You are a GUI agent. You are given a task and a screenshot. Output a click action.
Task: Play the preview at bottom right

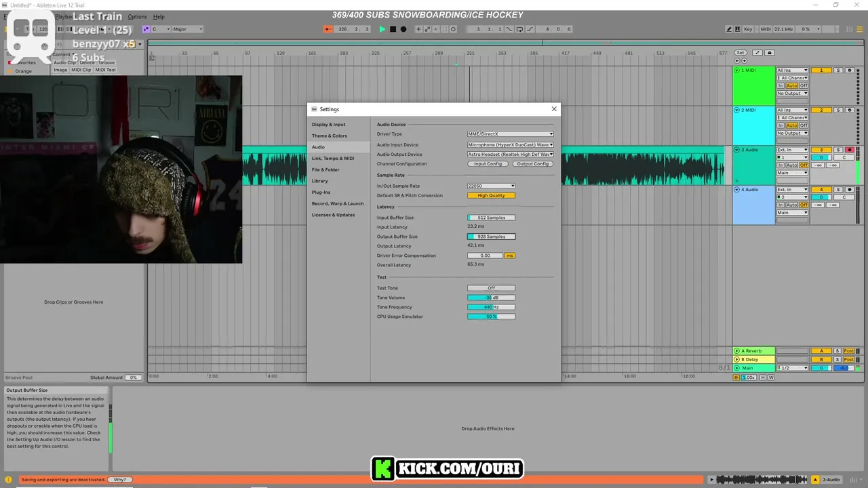[711, 480]
